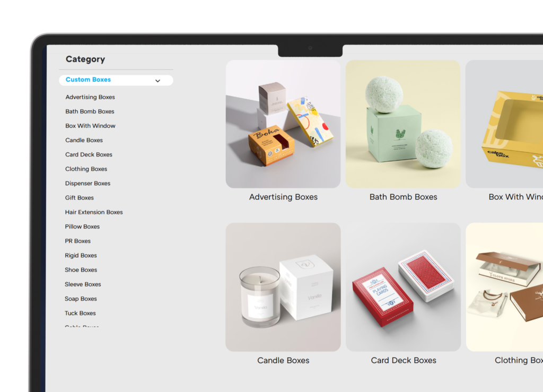Open Candle Boxes in the sidebar list
The height and width of the screenshot is (392, 543).
[84, 140]
